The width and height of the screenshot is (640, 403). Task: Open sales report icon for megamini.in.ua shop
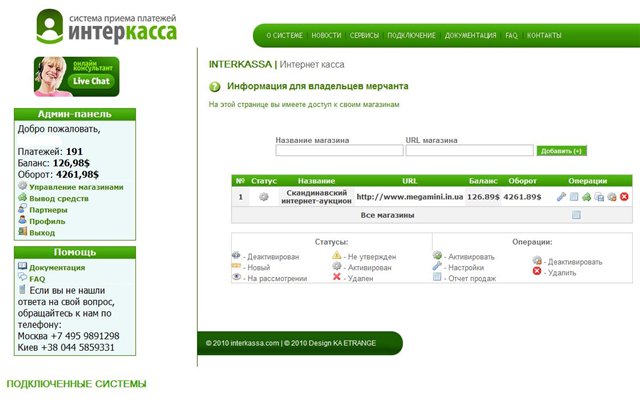point(574,197)
